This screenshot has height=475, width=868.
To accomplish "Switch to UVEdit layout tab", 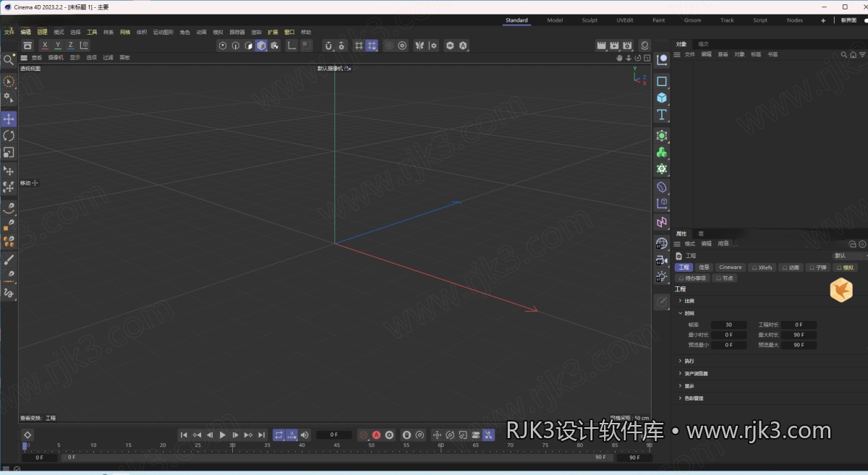I will click(x=625, y=20).
